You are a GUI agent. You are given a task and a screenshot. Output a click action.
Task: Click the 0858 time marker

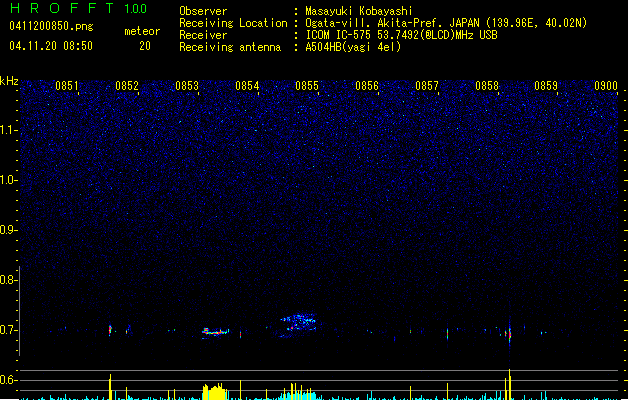(x=487, y=86)
